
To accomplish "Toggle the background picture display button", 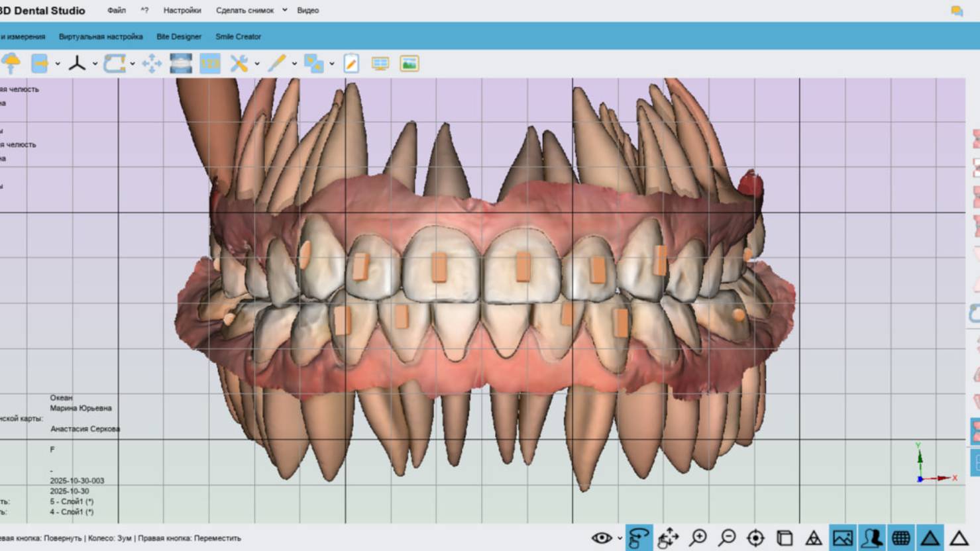I will [x=843, y=538].
